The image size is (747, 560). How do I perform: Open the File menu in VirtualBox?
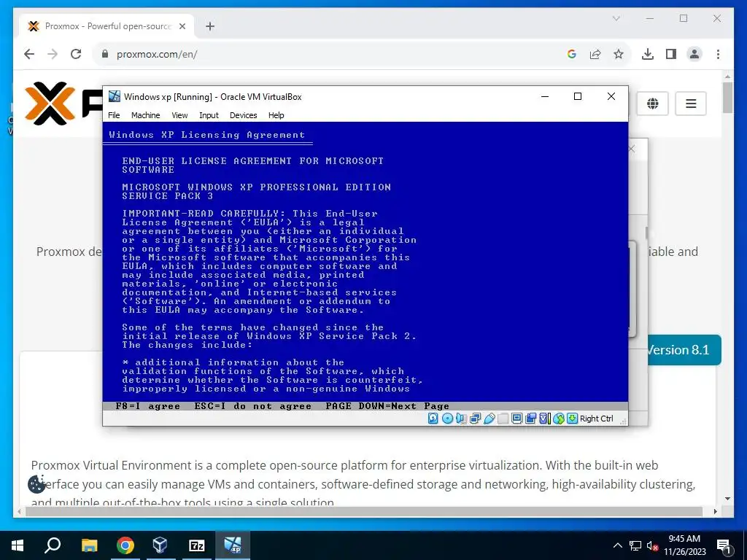point(114,115)
